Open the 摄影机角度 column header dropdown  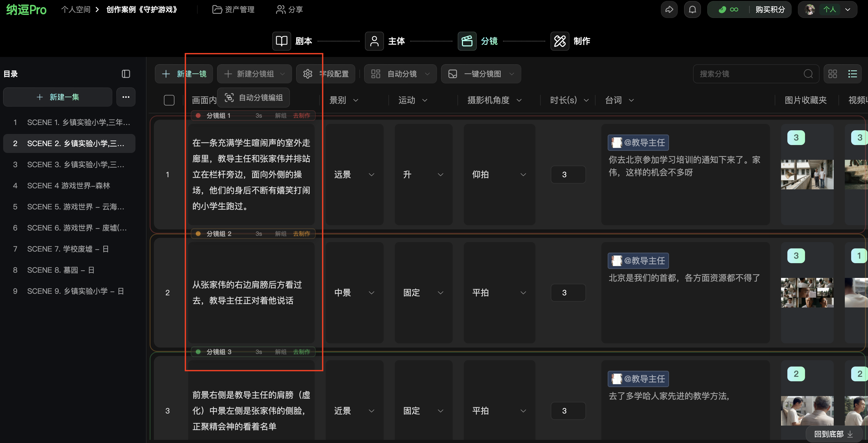519,100
